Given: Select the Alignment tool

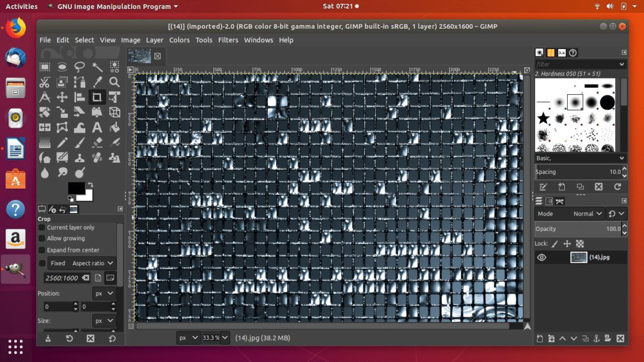Looking at the screenshot, I should (79, 97).
